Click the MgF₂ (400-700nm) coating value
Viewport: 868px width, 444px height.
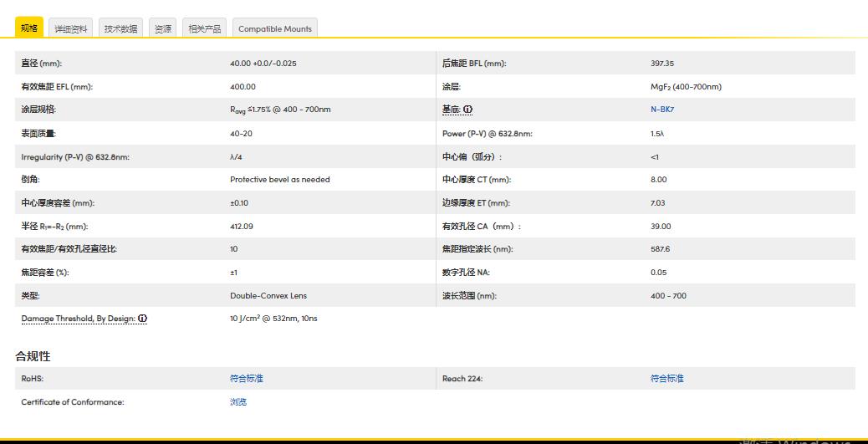click(686, 87)
